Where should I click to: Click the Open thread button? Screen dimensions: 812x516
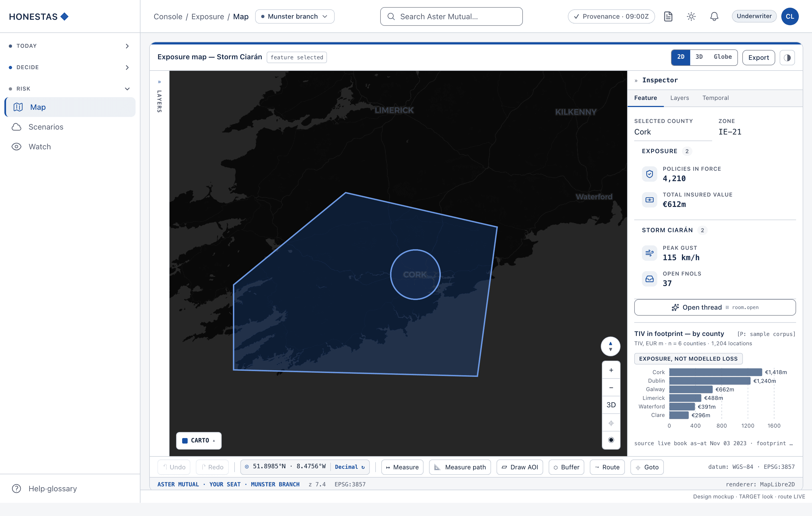pyautogui.click(x=715, y=307)
